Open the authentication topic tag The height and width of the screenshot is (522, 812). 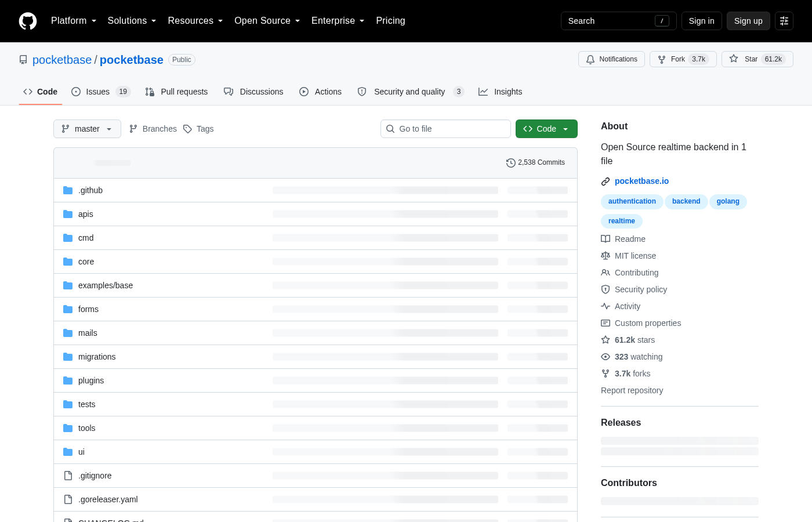coord(632,201)
